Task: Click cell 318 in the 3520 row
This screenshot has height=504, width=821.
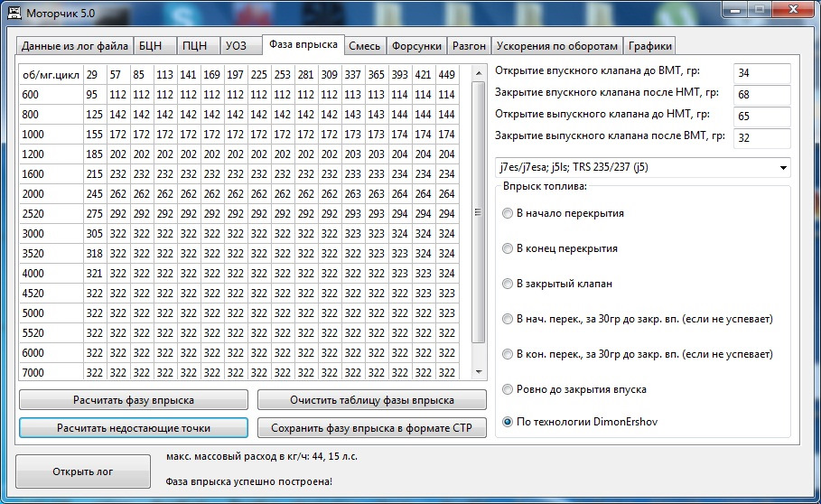Action: (x=96, y=254)
